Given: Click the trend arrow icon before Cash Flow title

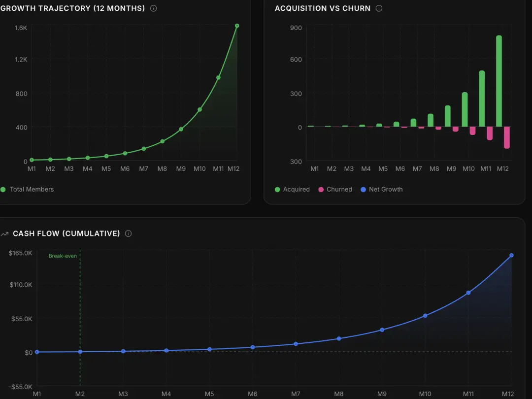Looking at the screenshot, I should tap(5, 233).
